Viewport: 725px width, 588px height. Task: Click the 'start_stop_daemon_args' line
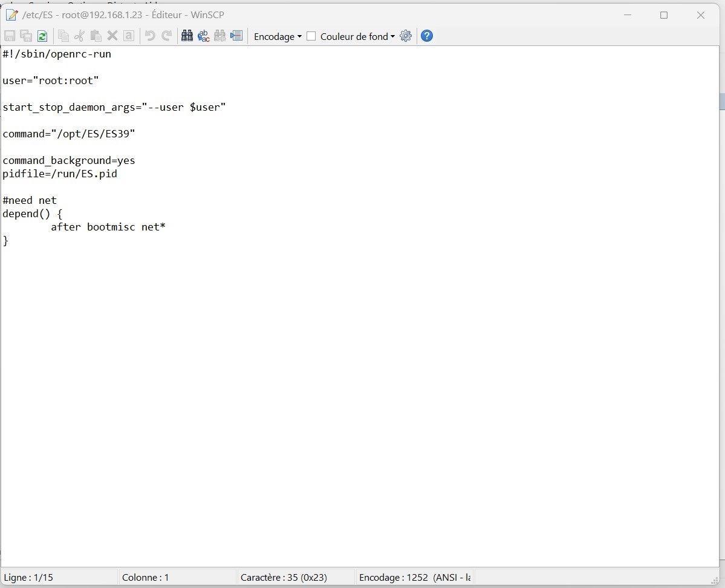(x=114, y=107)
